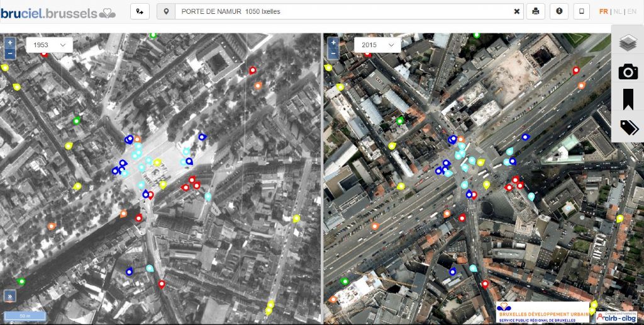Zoom in on the 2015 map
The height and width of the screenshot is (325, 644).
tap(333, 42)
